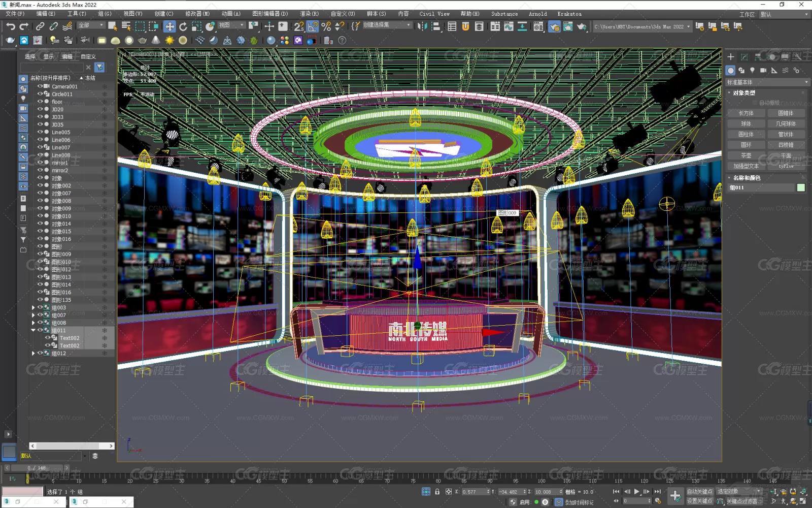Toggle visibility eye of mirror2

40,170
